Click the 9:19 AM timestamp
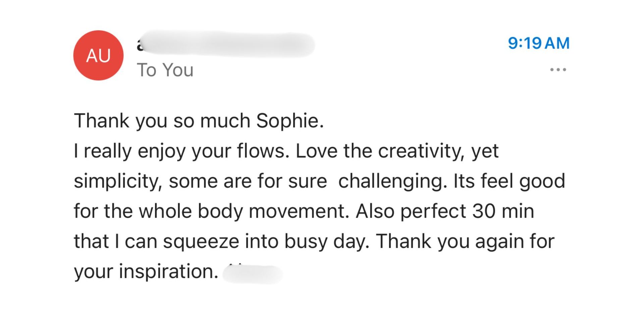 coord(538,43)
